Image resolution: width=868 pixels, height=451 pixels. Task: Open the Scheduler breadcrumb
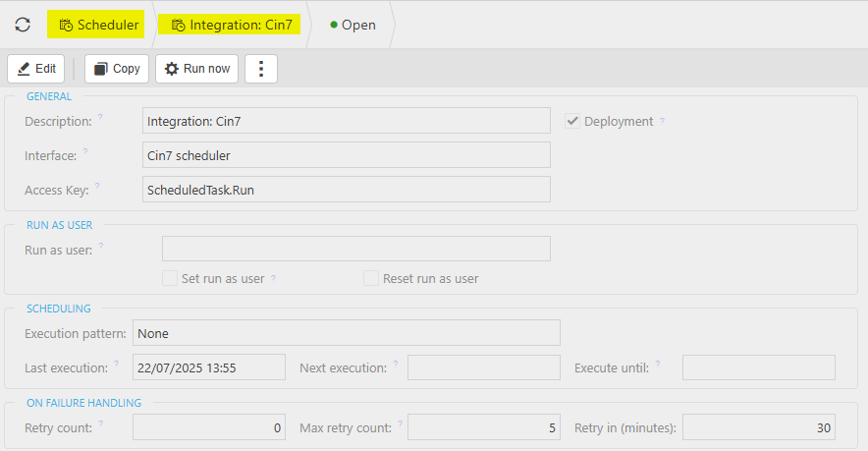99,25
